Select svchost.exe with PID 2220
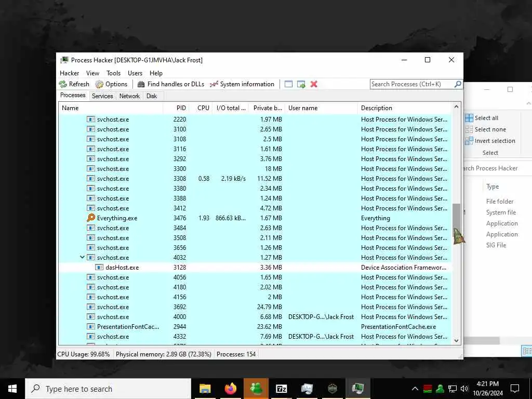 tap(255, 119)
